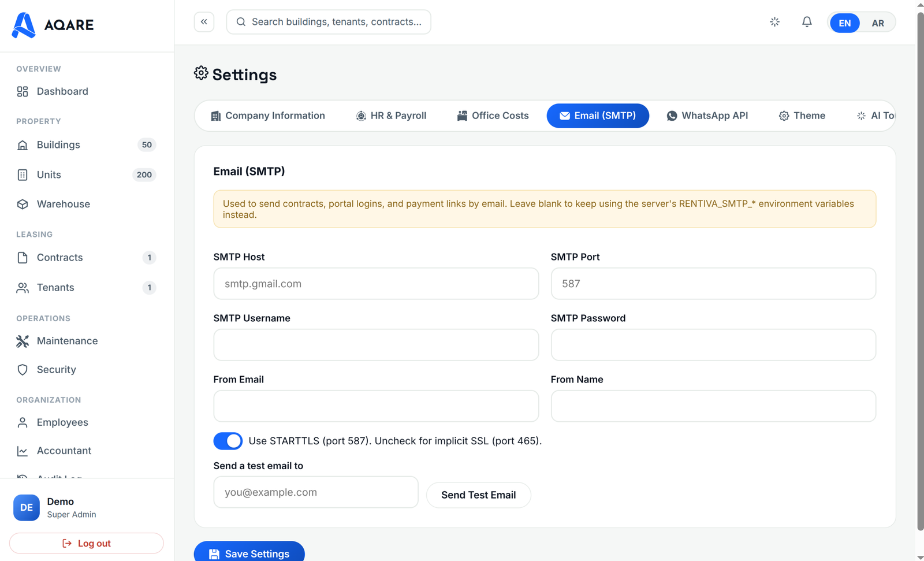Image resolution: width=924 pixels, height=561 pixels.
Task: Open the Theme settings tab
Action: 802,116
